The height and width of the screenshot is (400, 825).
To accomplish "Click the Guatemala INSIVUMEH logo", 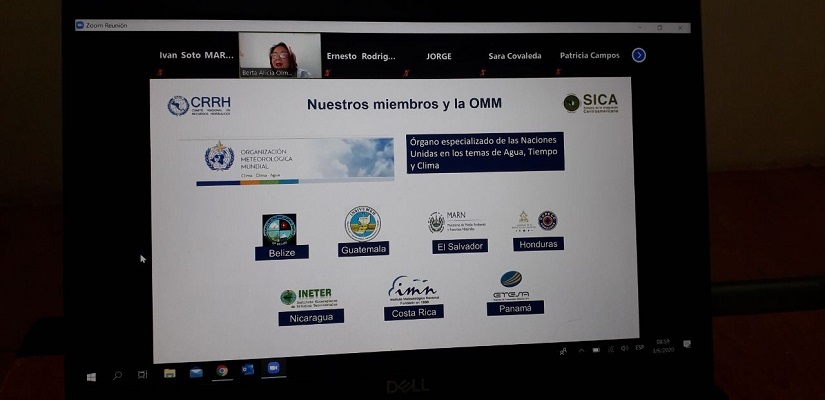I will pyautogui.click(x=363, y=224).
